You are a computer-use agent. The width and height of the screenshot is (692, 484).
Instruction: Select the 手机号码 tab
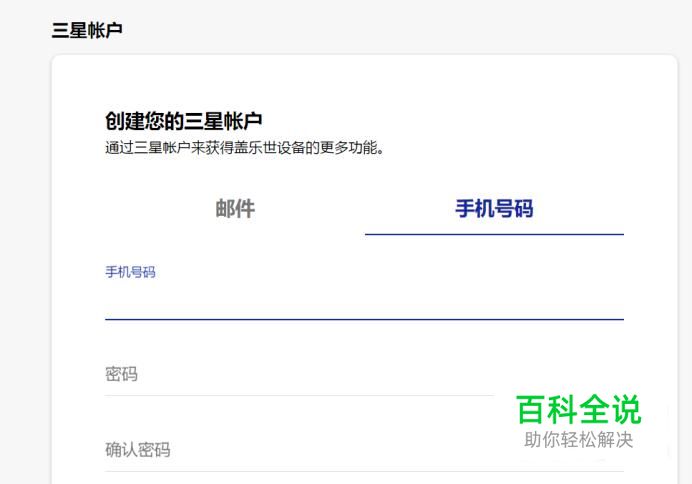click(494, 209)
